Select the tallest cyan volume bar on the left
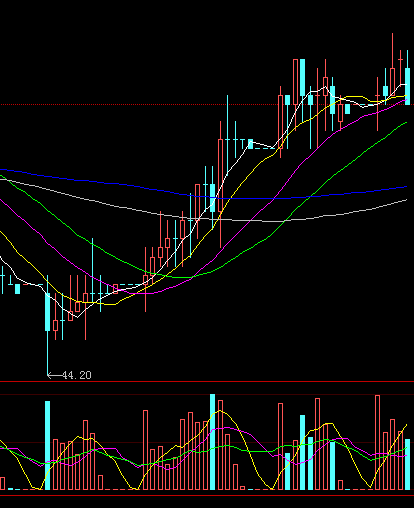414x508 pixels. pyautogui.click(x=47, y=445)
